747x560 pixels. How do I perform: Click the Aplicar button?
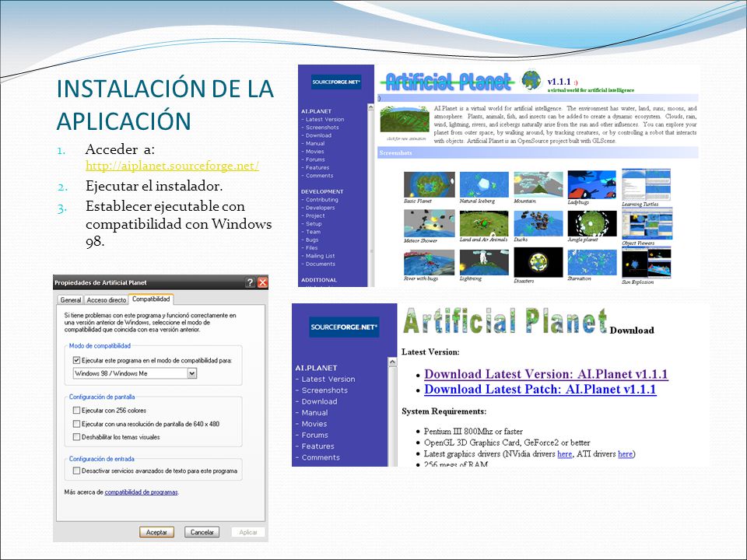[x=248, y=532]
